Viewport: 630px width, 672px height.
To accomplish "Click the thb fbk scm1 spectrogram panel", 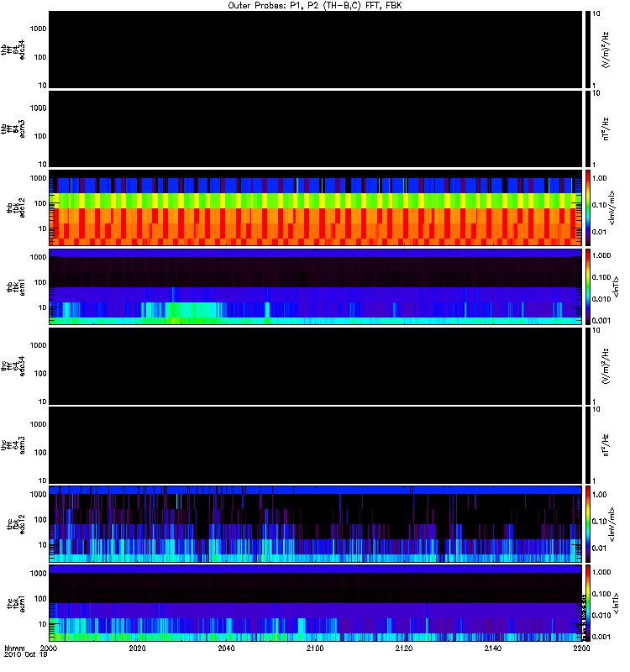I will coord(316,286).
